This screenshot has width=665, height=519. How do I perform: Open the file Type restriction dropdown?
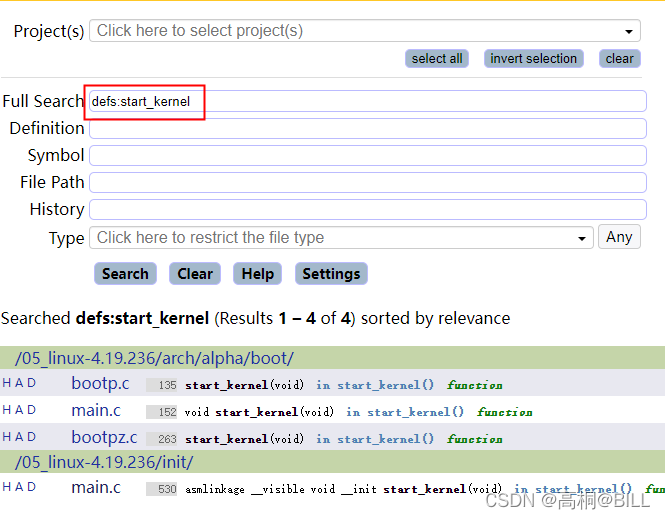(x=341, y=237)
